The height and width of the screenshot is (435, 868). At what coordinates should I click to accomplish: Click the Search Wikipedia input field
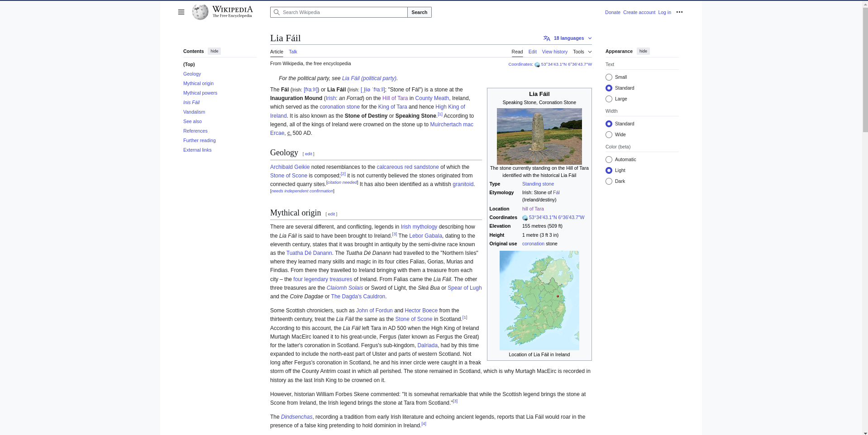pos(343,12)
